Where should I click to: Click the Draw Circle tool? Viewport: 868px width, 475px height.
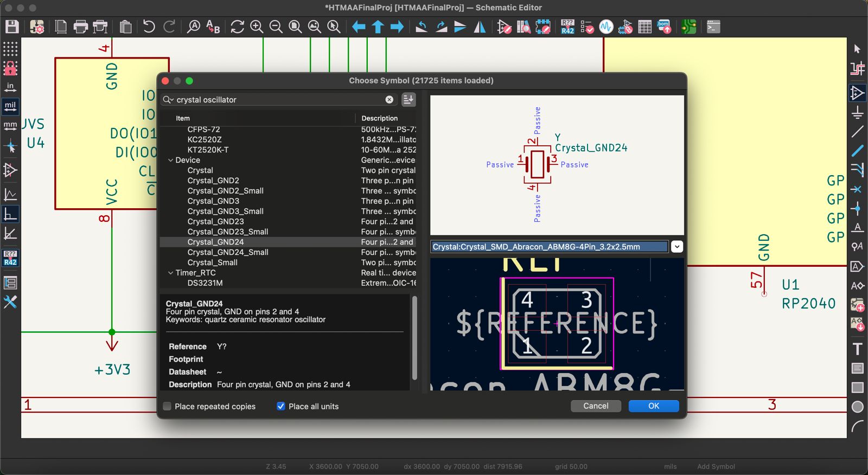pyautogui.click(x=857, y=407)
